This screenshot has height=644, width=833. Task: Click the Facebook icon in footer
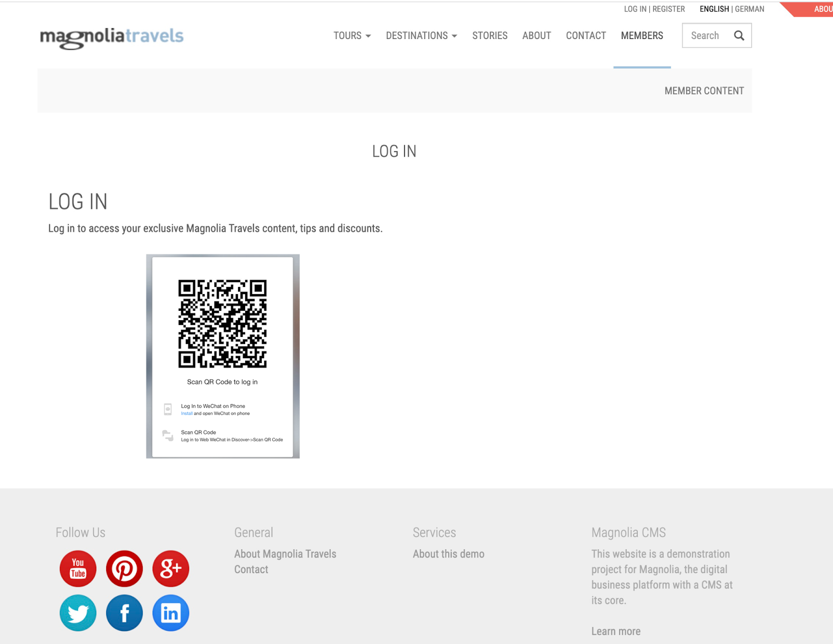pos(124,613)
